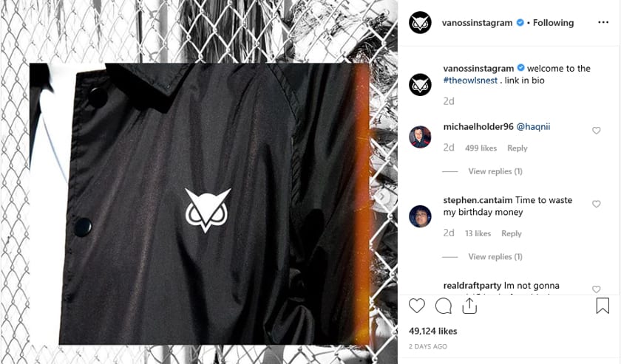The width and height of the screenshot is (621, 364).
Task: Click the Following button in the header
Action: 553,23
